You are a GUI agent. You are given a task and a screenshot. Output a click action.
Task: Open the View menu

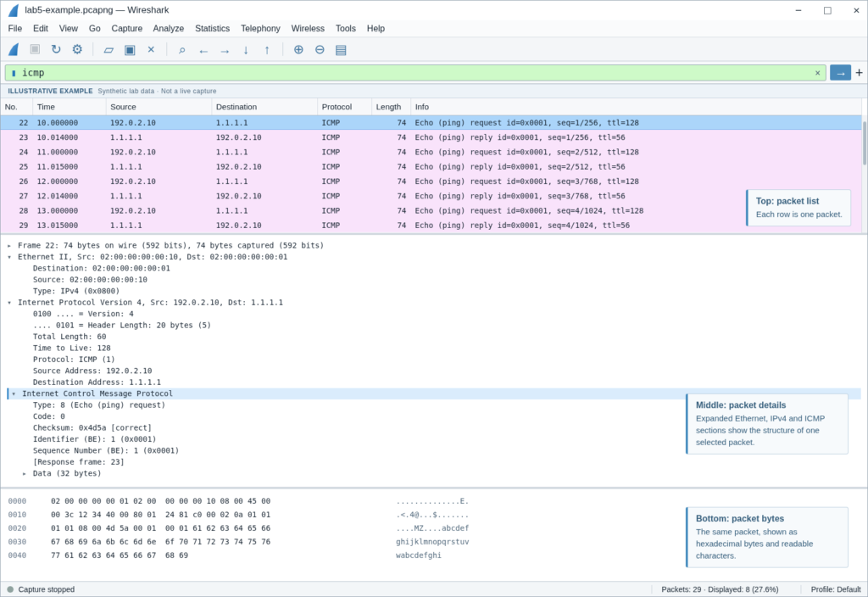(69, 28)
